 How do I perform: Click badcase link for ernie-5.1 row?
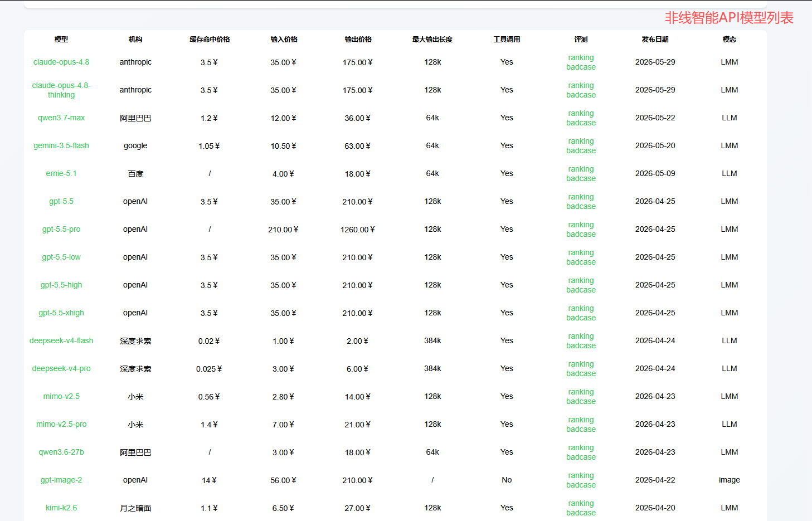tap(581, 178)
